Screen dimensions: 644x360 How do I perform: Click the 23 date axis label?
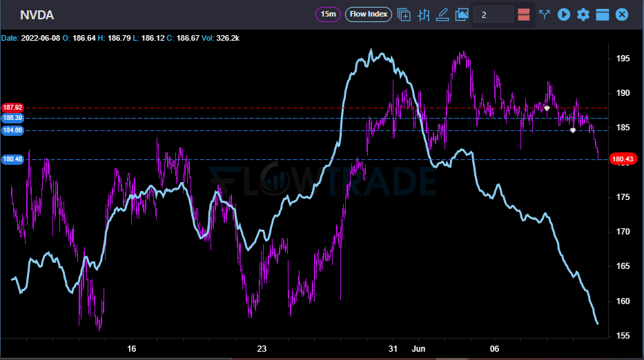262,349
